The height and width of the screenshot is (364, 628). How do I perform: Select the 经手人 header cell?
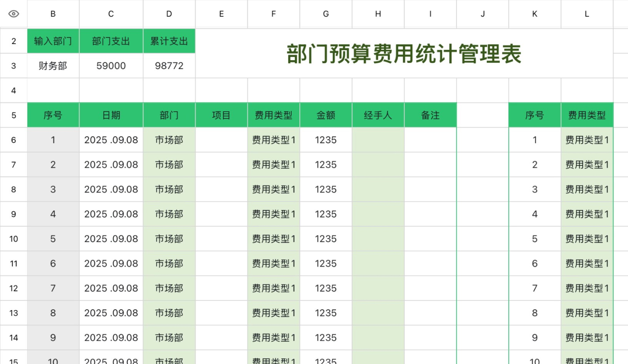[x=378, y=115]
